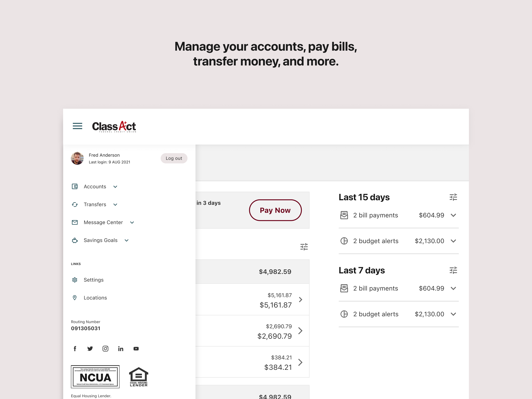Open the hamburger menu icon
This screenshot has height=399, width=532.
tap(78, 126)
